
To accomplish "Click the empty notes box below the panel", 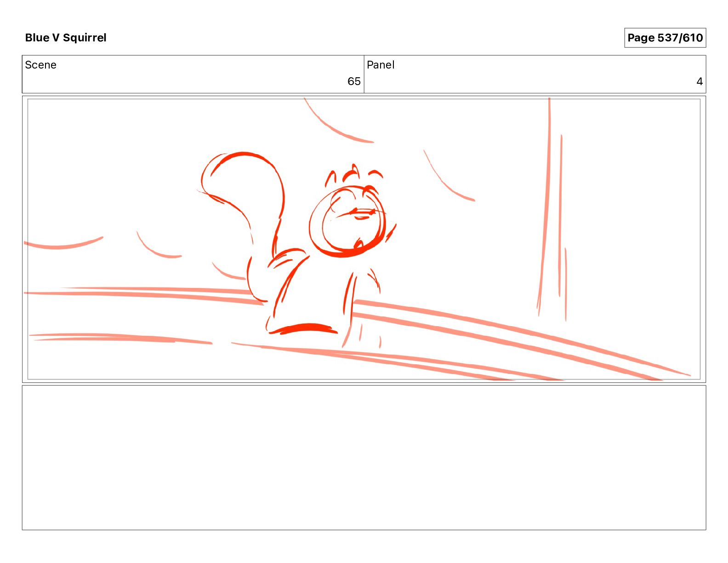I will tap(364, 458).
